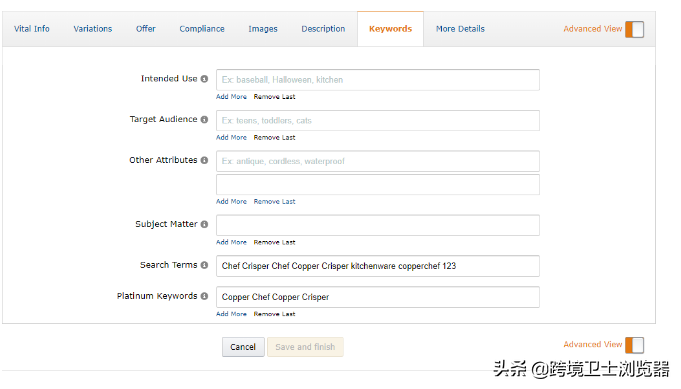Focus the Target Audience input field
This screenshot has height=389, width=681.
tap(378, 120)
